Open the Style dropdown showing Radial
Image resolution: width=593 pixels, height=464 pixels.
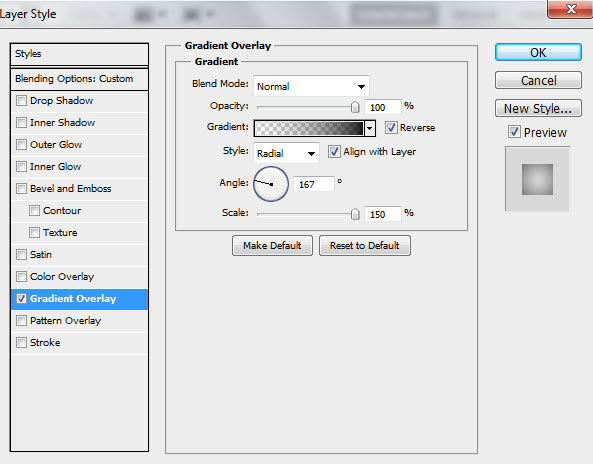point(286,153)
